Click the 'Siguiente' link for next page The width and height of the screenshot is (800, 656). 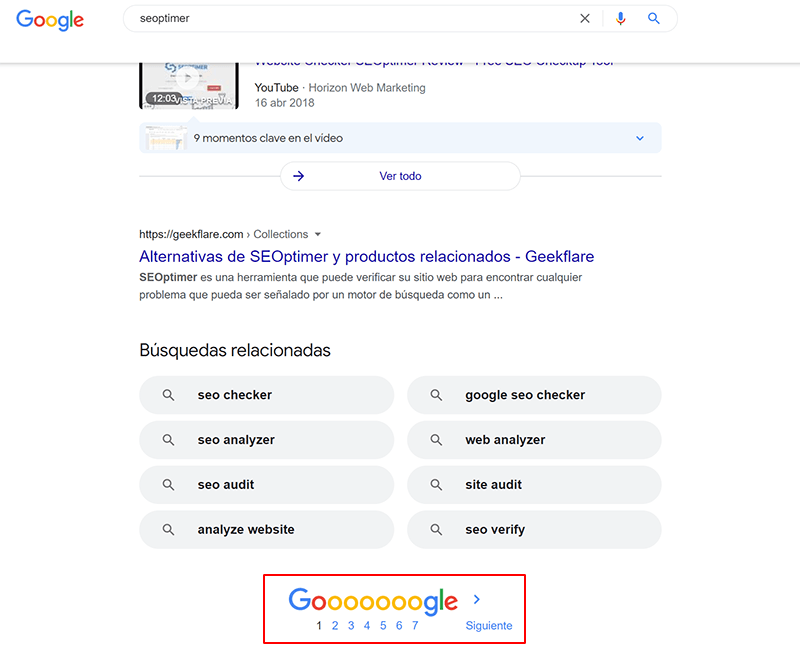coord(489,625)
